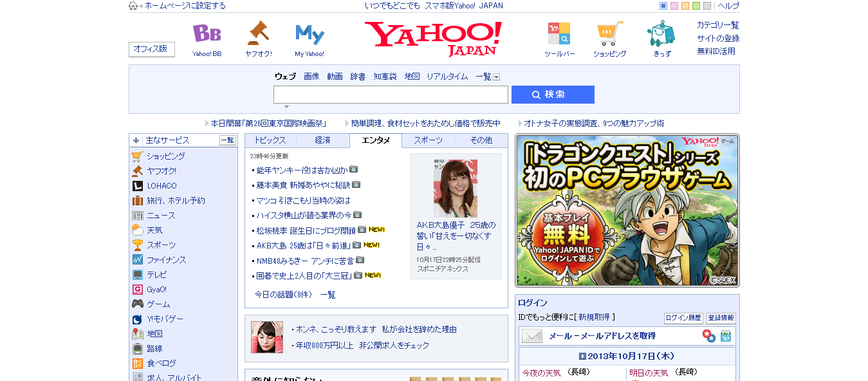Click the envelope mail icon in login box

532,336
